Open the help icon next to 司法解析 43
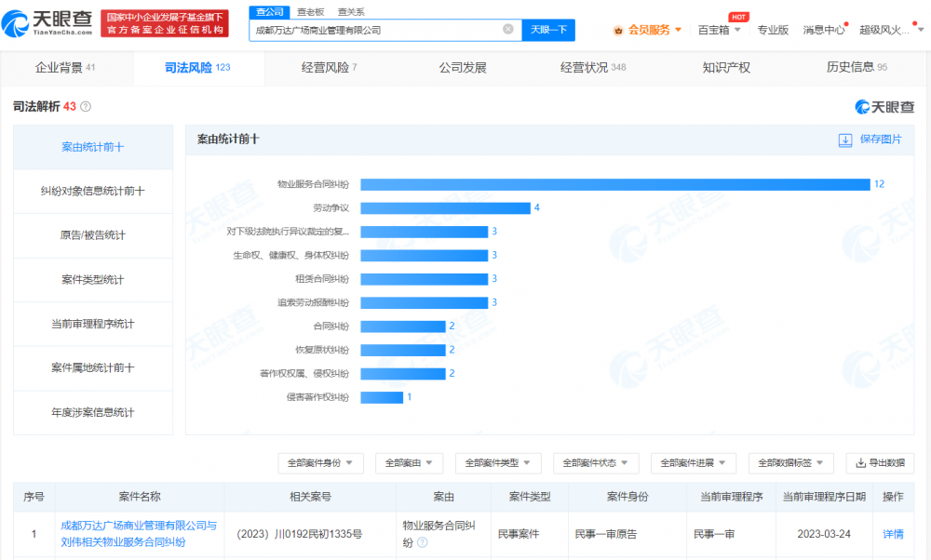This screenshot has height=560, width=931. pyautogui.click(x=86, y=107)
